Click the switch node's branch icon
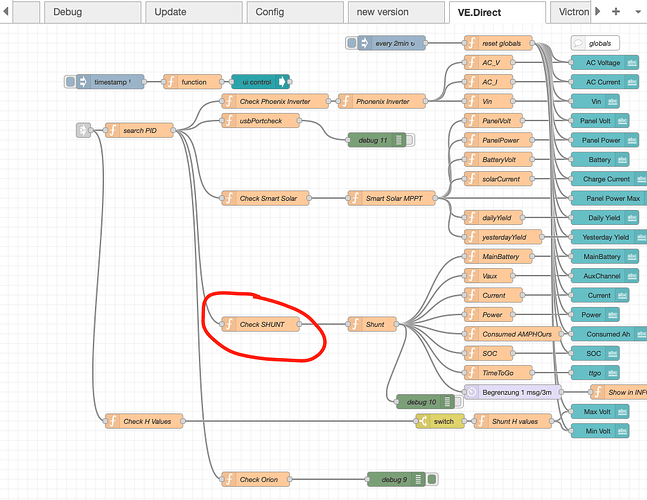This screenshot has width=647, height=500. (424, 421)
